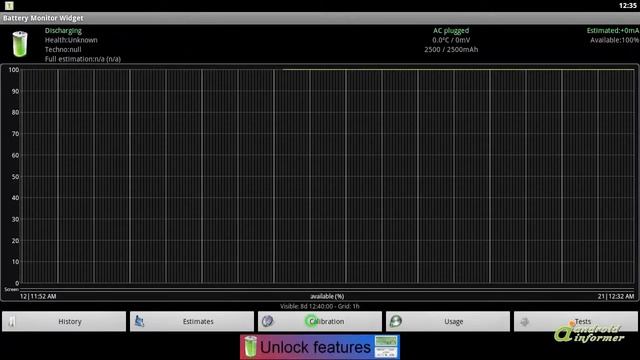
Task: Click the battery history graph area
Action: [x=328, y=176]
